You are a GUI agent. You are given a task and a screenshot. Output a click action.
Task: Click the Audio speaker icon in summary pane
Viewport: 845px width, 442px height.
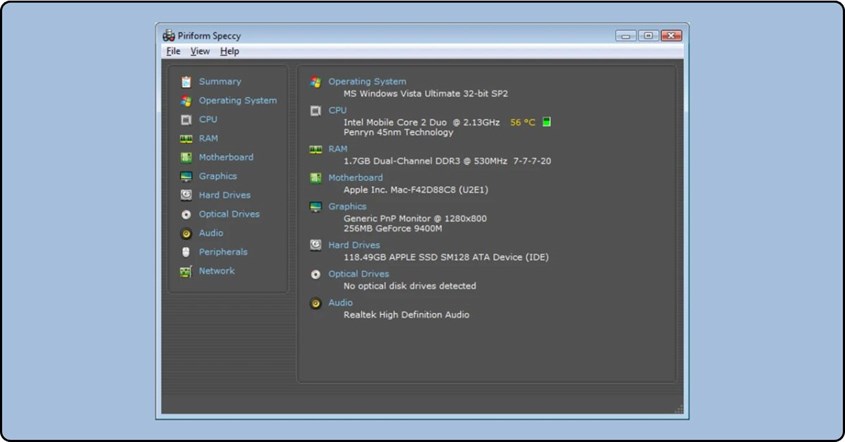316,303
